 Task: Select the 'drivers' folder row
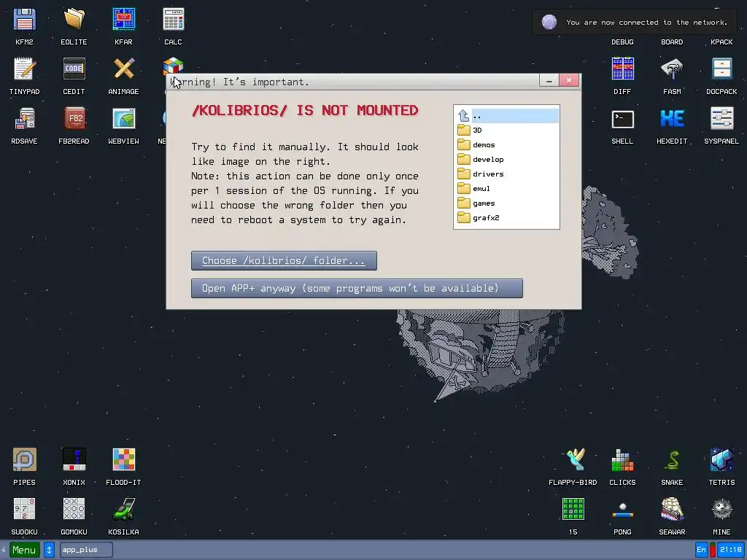[507, 174]
